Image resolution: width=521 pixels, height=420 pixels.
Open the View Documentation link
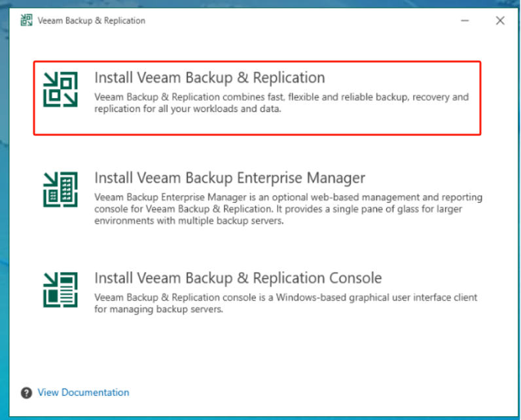pos(83,393)
